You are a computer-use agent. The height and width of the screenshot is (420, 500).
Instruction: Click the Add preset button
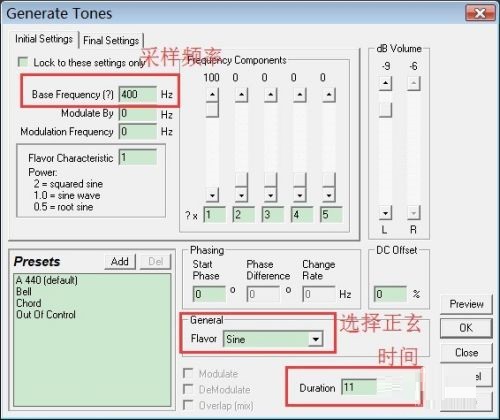120,262
